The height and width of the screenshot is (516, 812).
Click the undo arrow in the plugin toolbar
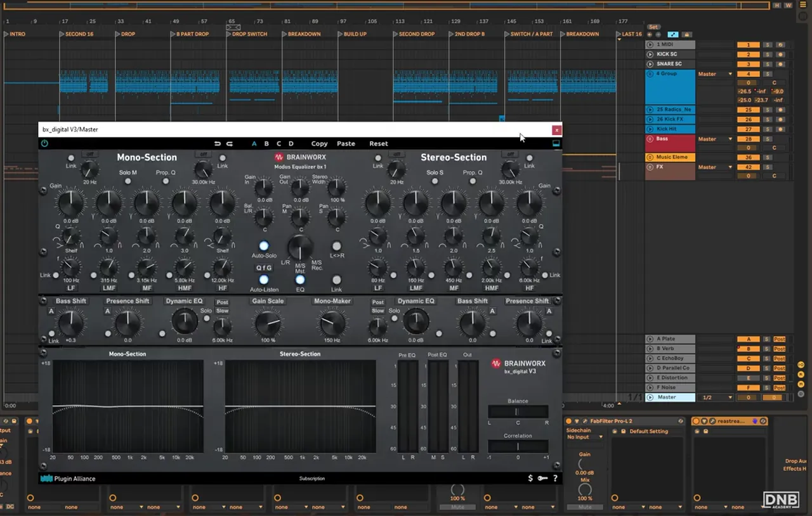point(218,144)
